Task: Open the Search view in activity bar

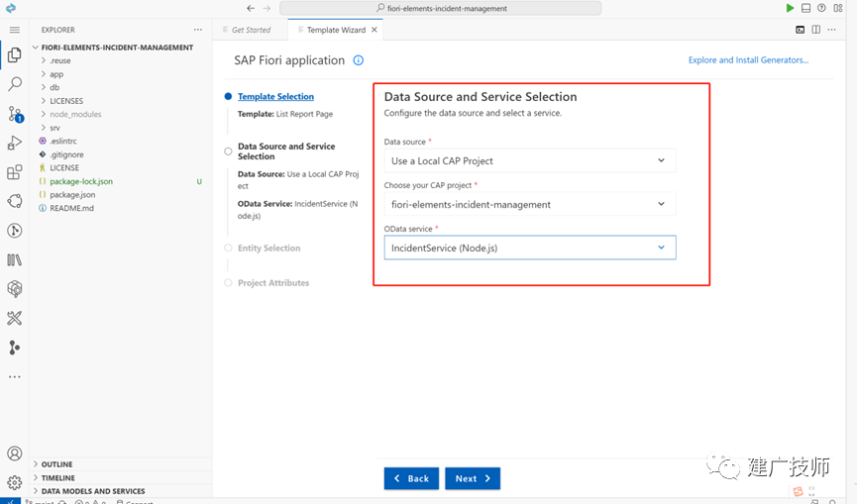Action: pos(15,83)
